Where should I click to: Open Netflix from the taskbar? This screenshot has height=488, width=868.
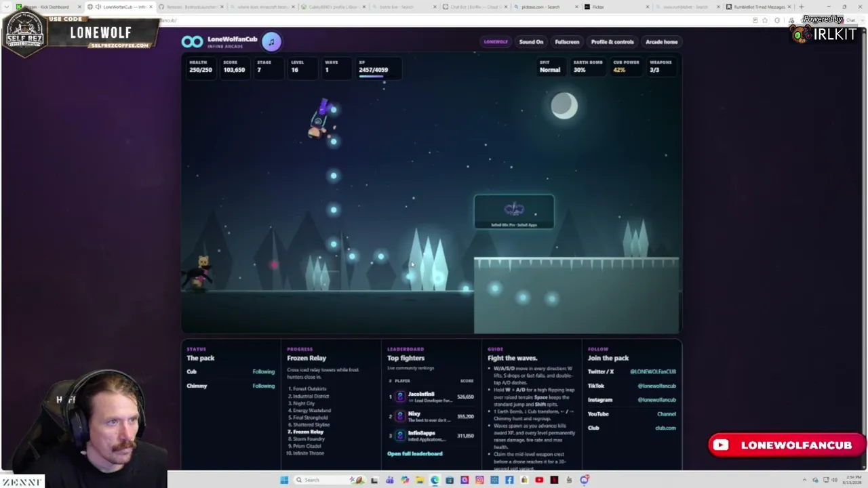[x=554, y=480]
